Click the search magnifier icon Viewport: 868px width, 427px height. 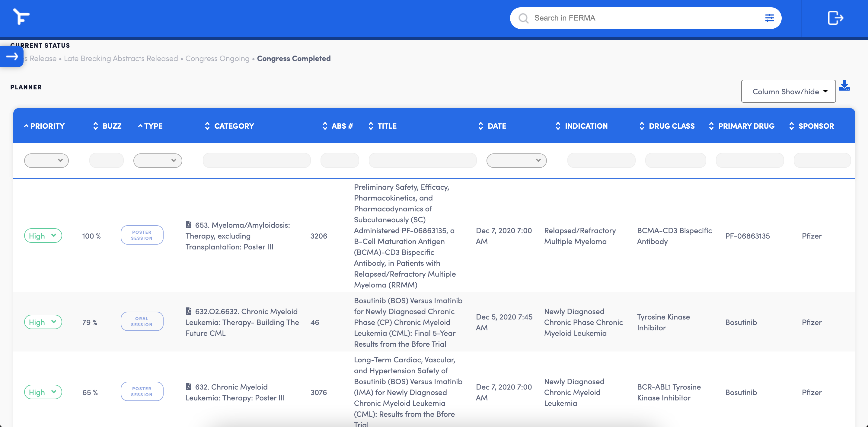(x=523, y=18)
